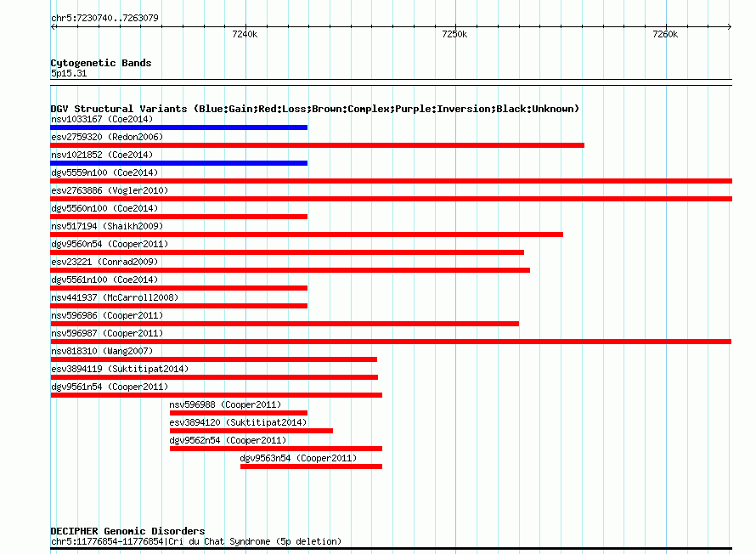Click the esv3894119 (Suktitipat2014) label
Screen dimensions: 756x554
click(120, 369)
